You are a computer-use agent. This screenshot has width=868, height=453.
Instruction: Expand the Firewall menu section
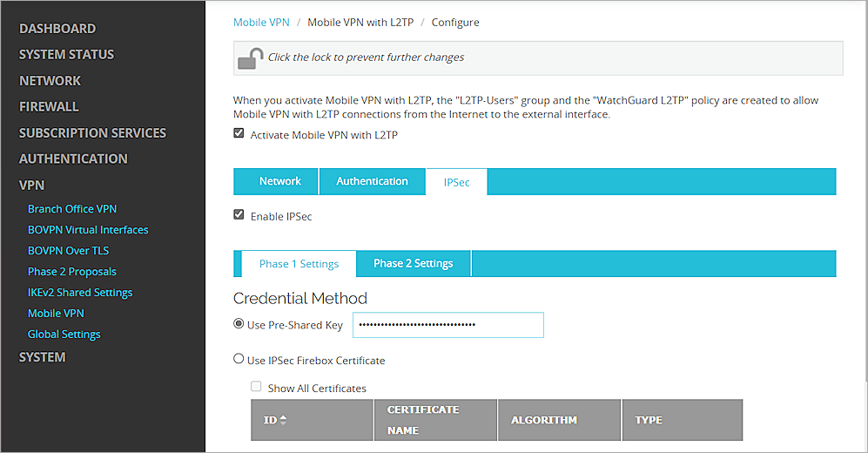(49, 106)
